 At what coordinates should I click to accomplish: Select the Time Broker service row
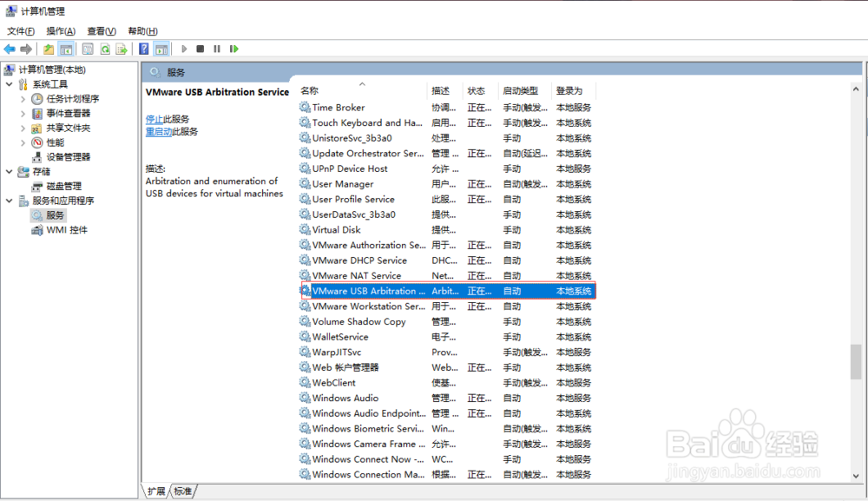pyautogui.click(x=446, y=108)
